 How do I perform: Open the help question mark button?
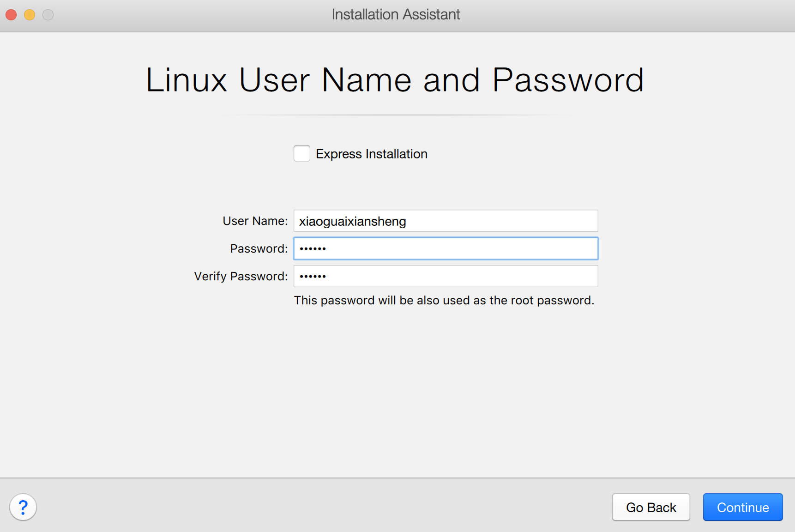(23, 507)
